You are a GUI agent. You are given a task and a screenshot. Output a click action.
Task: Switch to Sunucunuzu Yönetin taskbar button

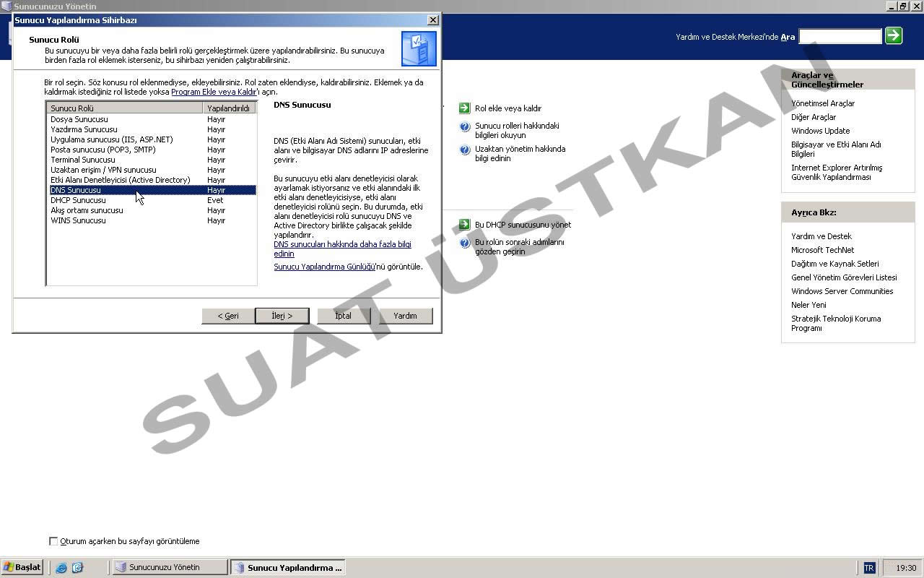170,567
